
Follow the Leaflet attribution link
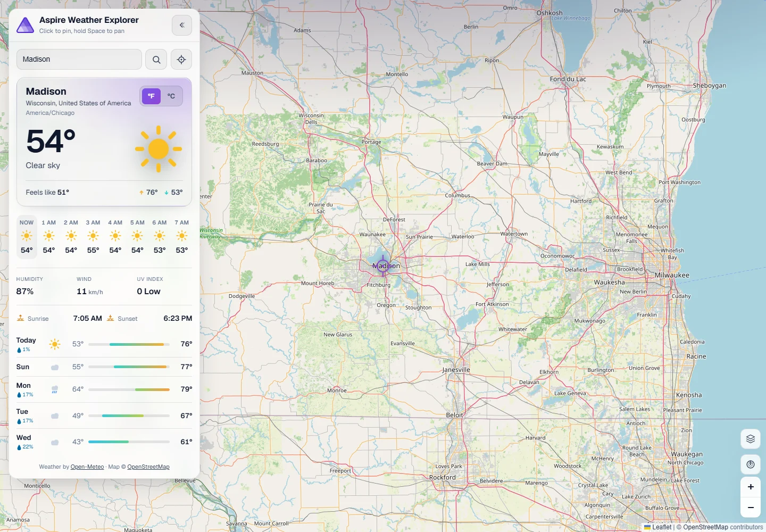pyautogui.click(x=658, y=527)
